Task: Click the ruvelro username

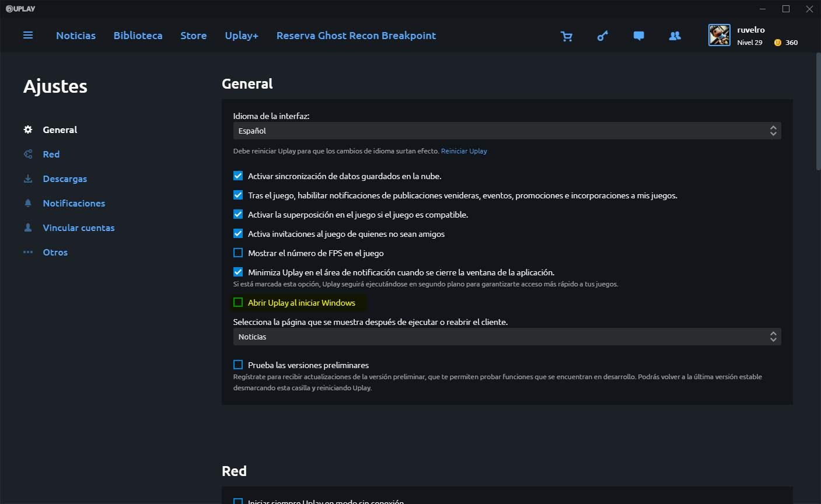Action: click(751, 30)
